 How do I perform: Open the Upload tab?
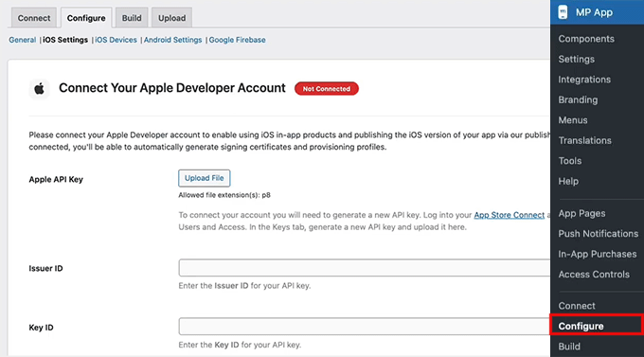point(171,18)
